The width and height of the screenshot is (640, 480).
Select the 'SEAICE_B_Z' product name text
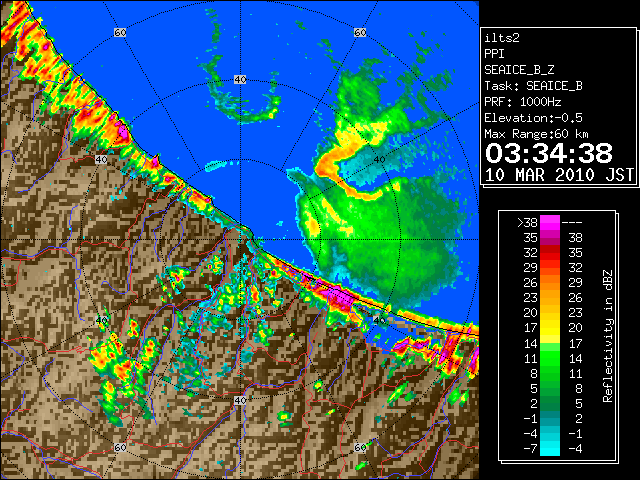(x=519, y=70)
